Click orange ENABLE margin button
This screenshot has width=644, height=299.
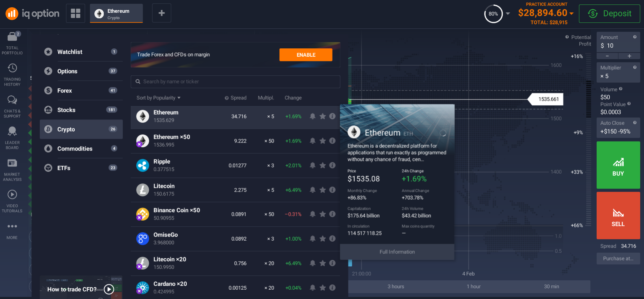coord(306,55)
